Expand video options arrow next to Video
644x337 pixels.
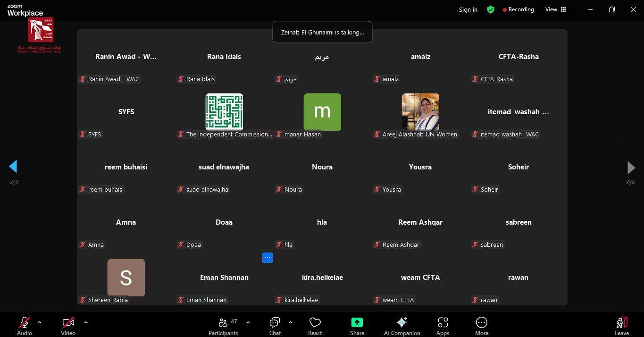pos(85,323)
